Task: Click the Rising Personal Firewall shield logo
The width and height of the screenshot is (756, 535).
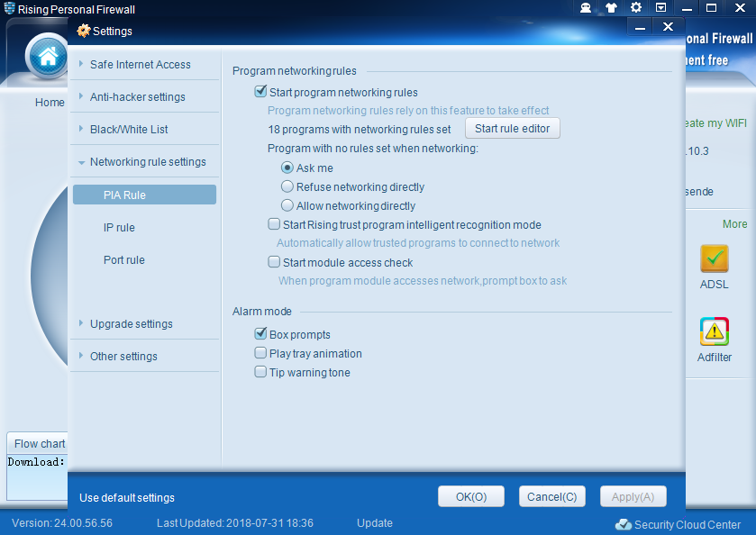Action: click(10, 8)
